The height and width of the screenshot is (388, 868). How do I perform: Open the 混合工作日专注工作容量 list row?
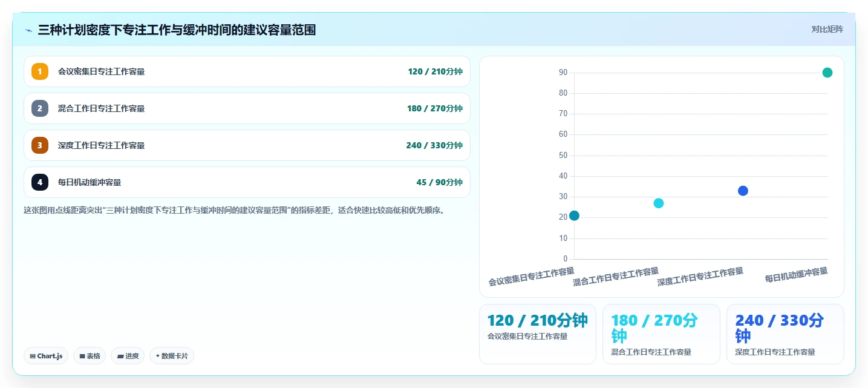(x=247, y=108)
